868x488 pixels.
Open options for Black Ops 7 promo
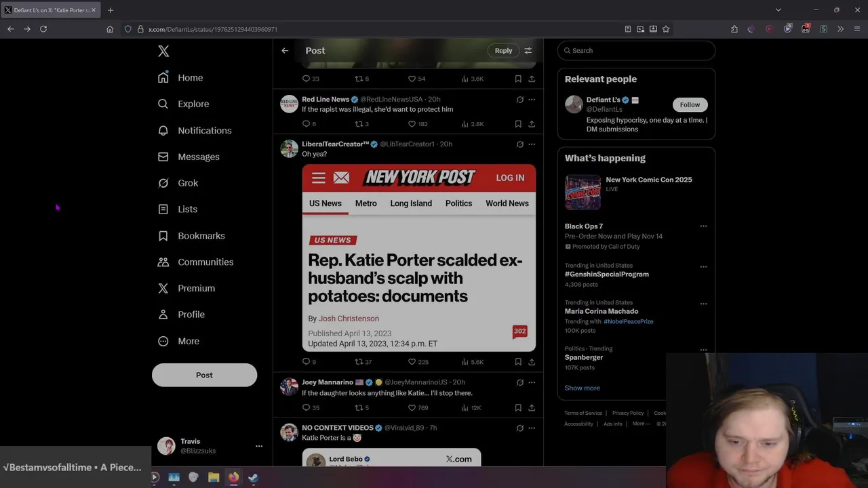pos(703,226)
